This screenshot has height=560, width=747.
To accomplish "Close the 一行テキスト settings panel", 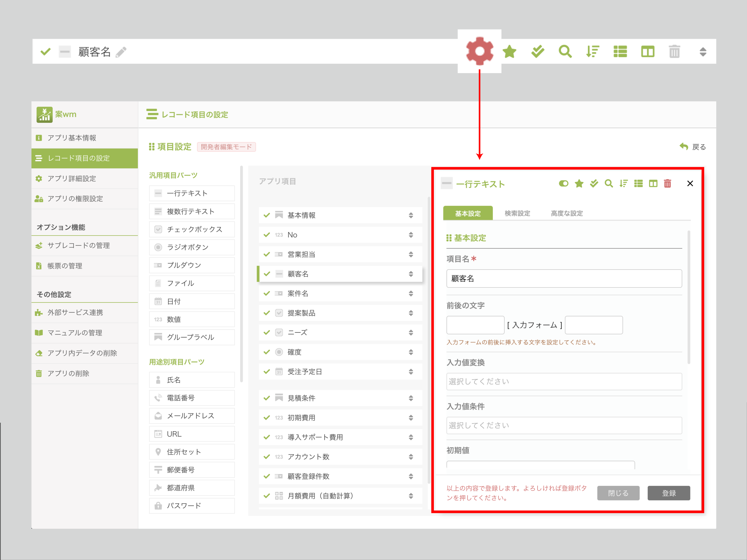I will click(x=690, y=183).
